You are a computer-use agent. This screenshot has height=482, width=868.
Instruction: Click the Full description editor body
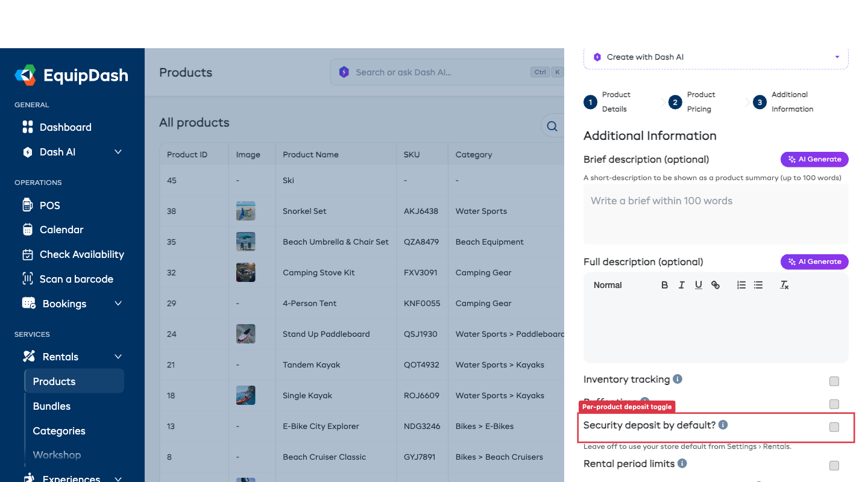716,330
